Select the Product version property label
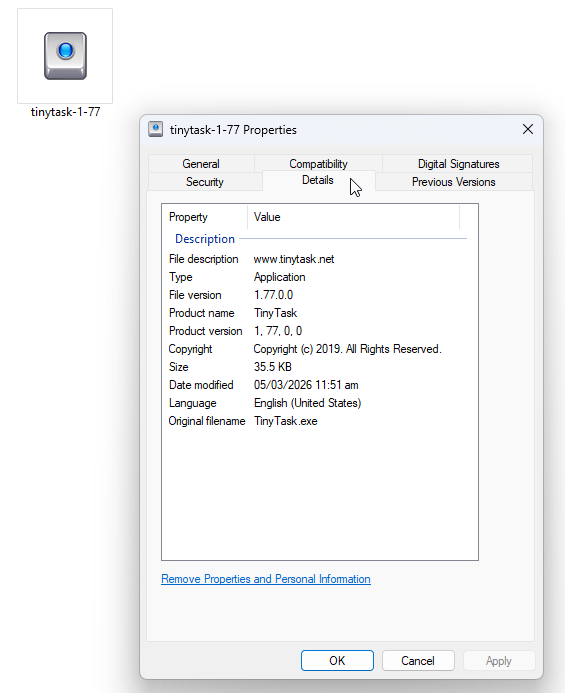The height and width of the screenshot is (693, 565). [206, 331]
